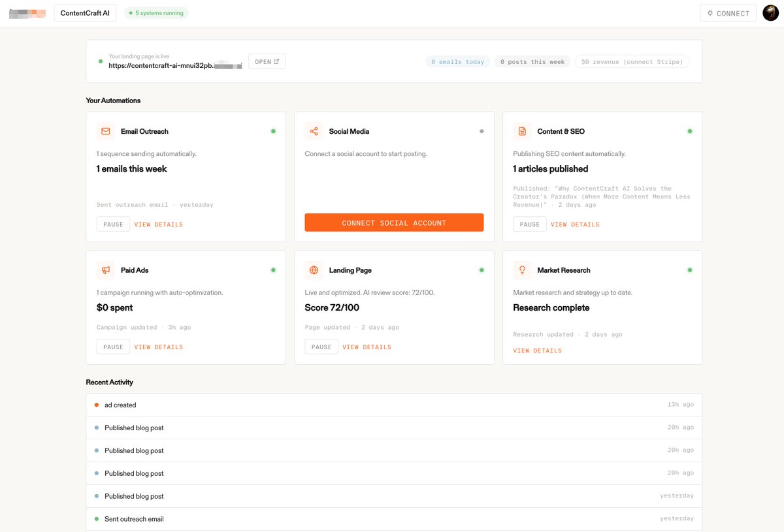Click the Landing Page globe icon

314,270
